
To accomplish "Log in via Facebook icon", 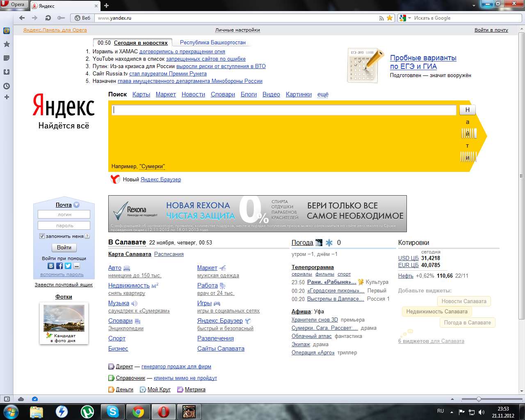I will coord(59,266).
